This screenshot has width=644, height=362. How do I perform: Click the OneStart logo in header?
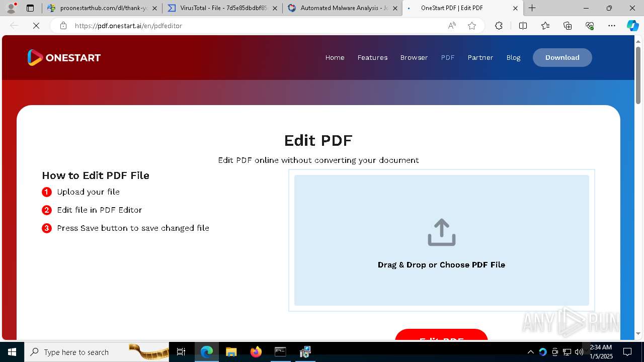64,57
